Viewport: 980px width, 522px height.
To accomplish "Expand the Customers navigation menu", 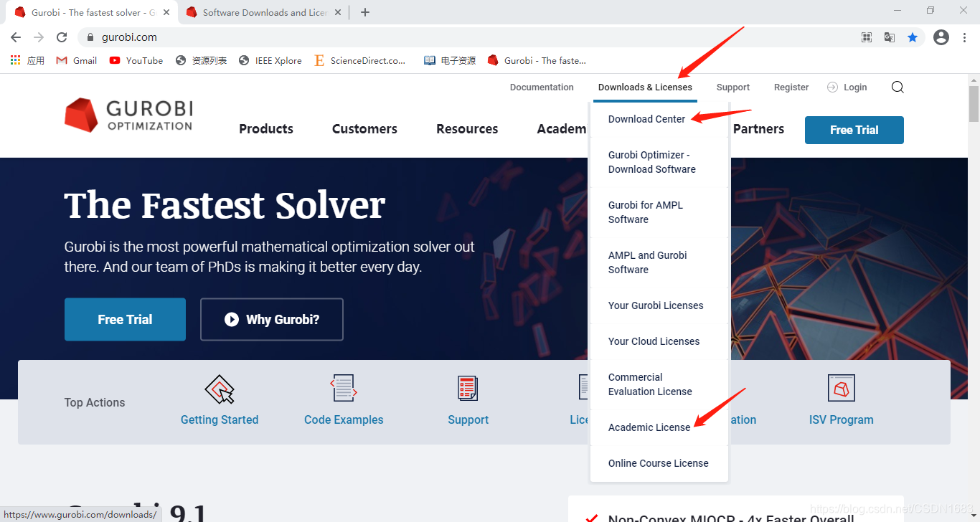I will pyautogui.click(x=364, y=129).
